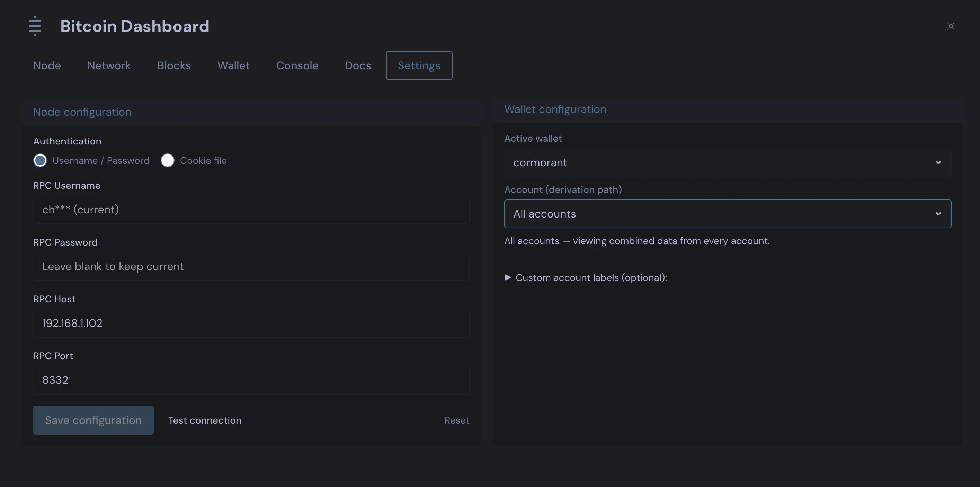Image resolution: width=980 pixels, height=487 pixels.
Task: Switch to light theme using sun icon
Action: click(950, 26)
